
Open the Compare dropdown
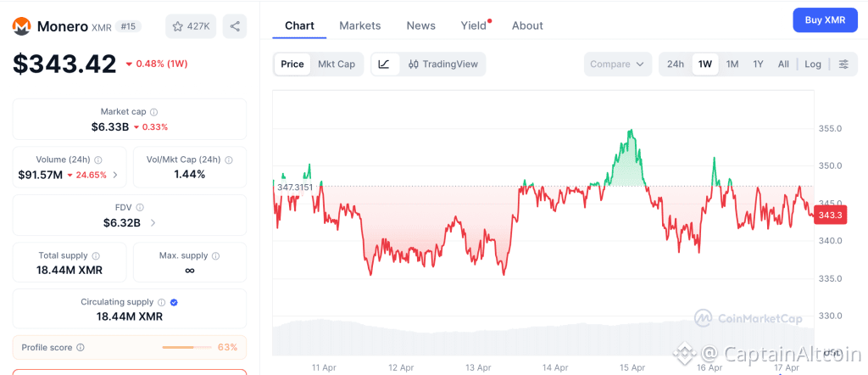pos(618,64)
